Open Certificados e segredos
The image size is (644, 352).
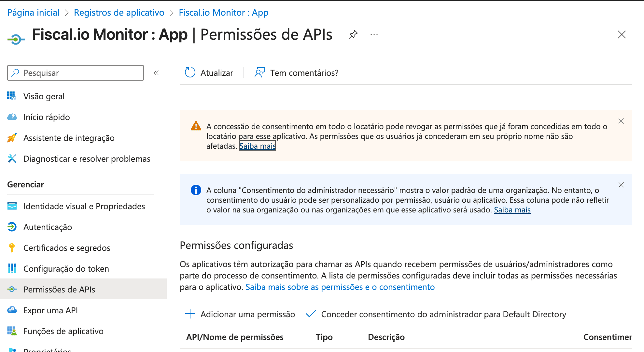67,248
